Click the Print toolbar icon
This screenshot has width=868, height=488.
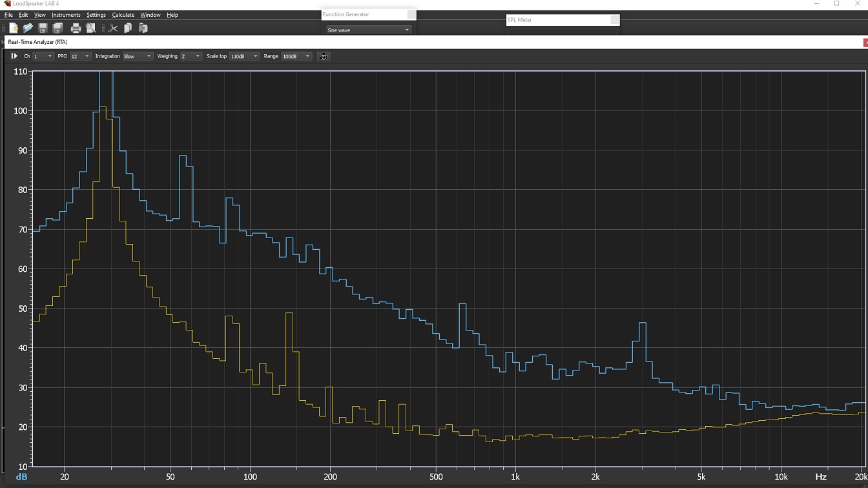76,28
